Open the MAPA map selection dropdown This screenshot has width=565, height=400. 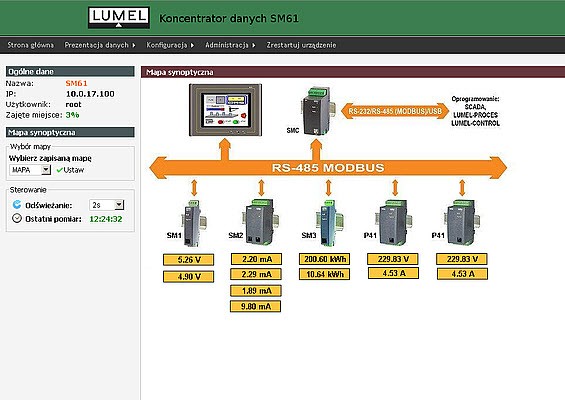click(x=30, y=170)
